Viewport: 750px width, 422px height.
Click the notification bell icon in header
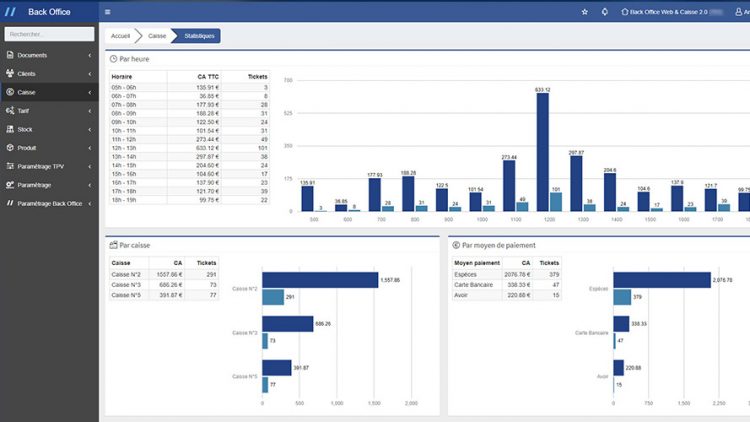tap(604, 12)
